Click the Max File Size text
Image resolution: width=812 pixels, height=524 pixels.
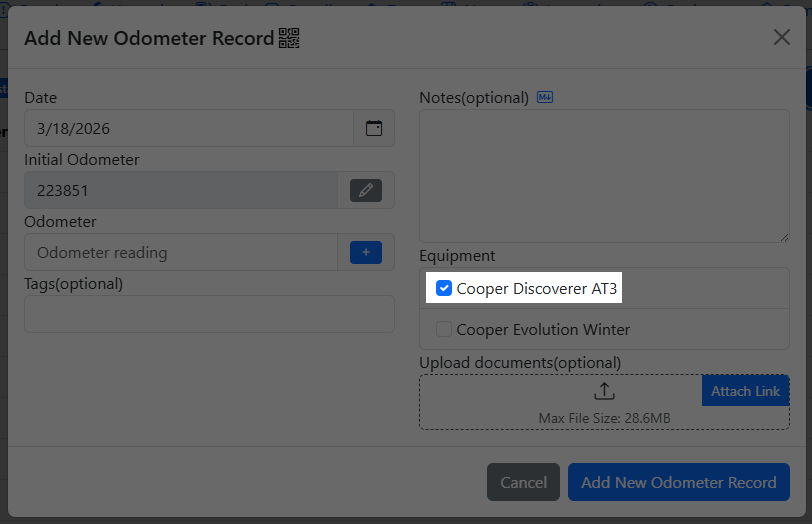click(604, 416)
